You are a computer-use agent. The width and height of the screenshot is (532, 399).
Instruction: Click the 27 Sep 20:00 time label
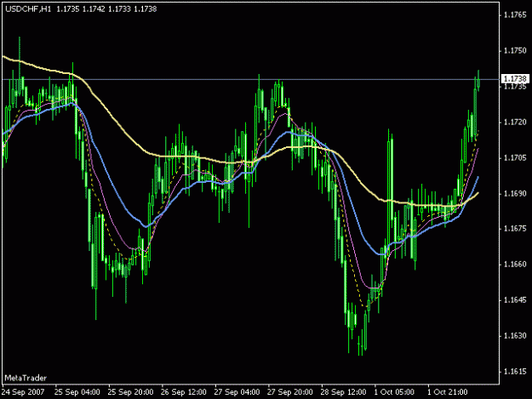click(289, 392)
